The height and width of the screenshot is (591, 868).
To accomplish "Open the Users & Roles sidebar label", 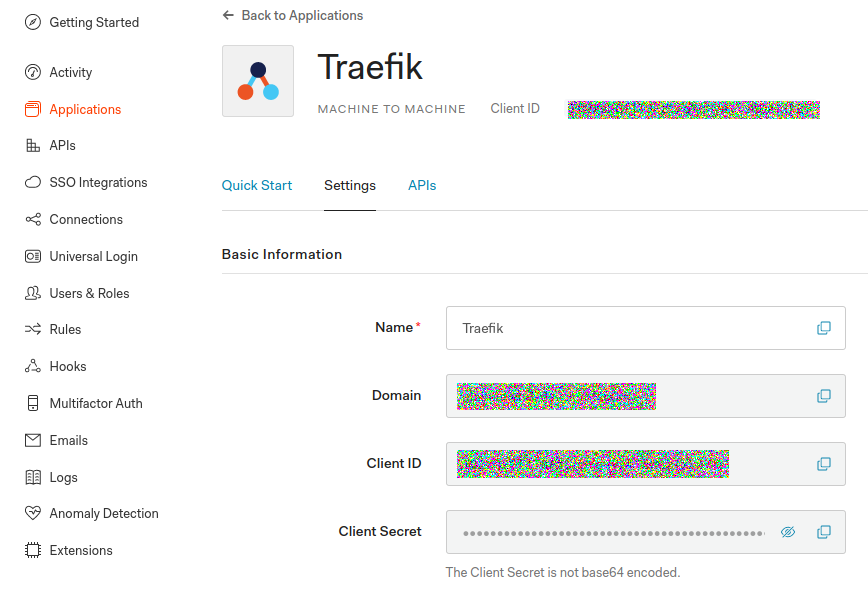I will 90,293.
